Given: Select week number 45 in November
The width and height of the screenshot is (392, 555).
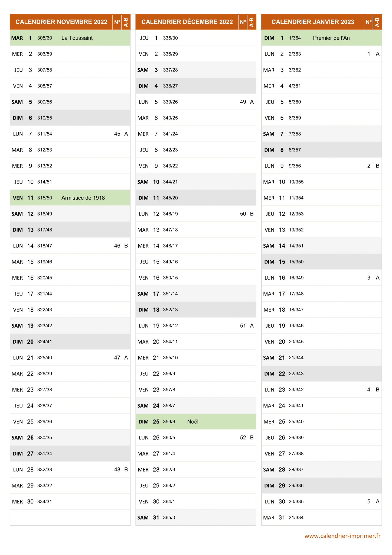Looking at the screenshot, I should click(x=117, y=134).
